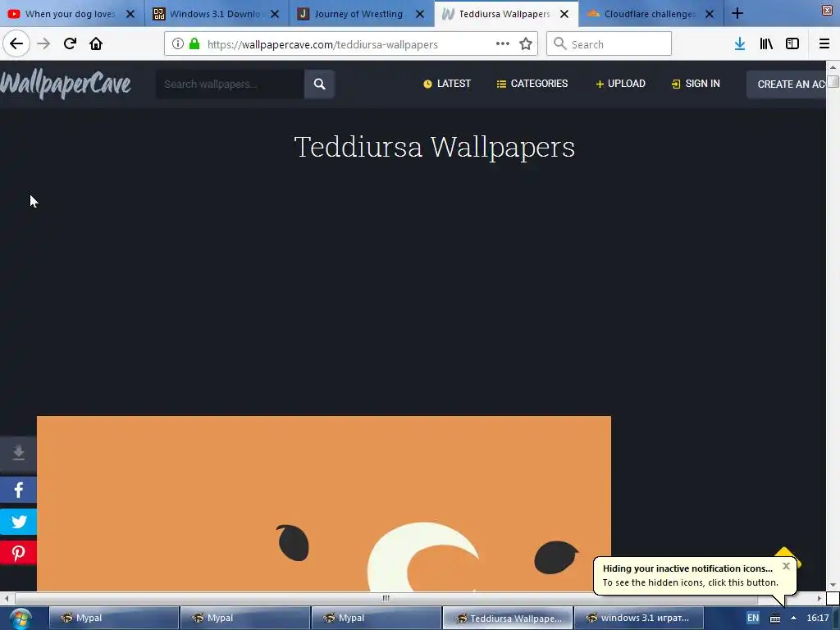The height and width of the screenshot is (630, 840).
Task: Click the 16:17 taskbar clock
Action: (x=818, y=619)
